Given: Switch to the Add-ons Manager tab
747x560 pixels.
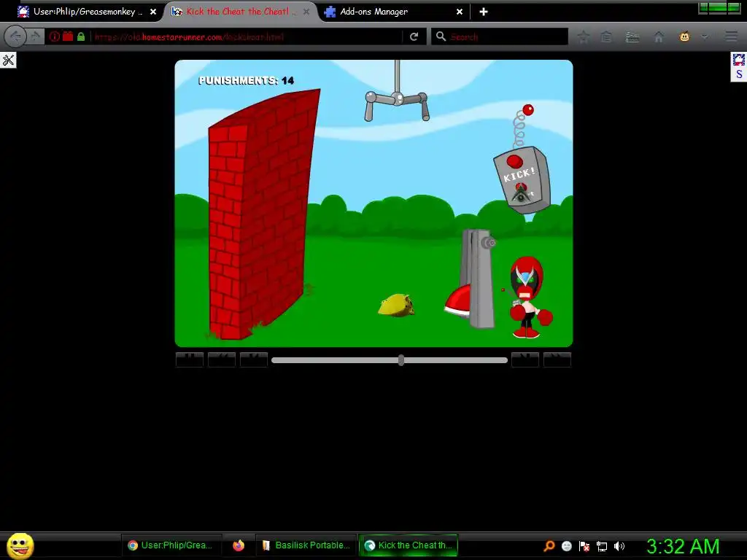Looking at the screenshot, I should point(394,12).
